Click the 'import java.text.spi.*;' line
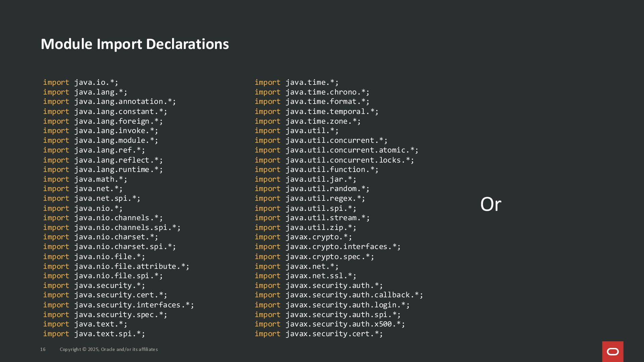Viewport: 644px width, 362px height. 94,334
